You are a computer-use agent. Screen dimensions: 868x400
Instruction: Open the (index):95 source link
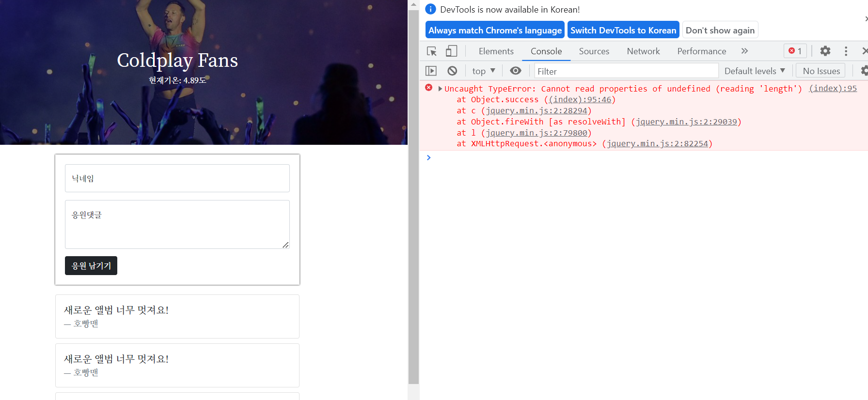tap(833, 89)
